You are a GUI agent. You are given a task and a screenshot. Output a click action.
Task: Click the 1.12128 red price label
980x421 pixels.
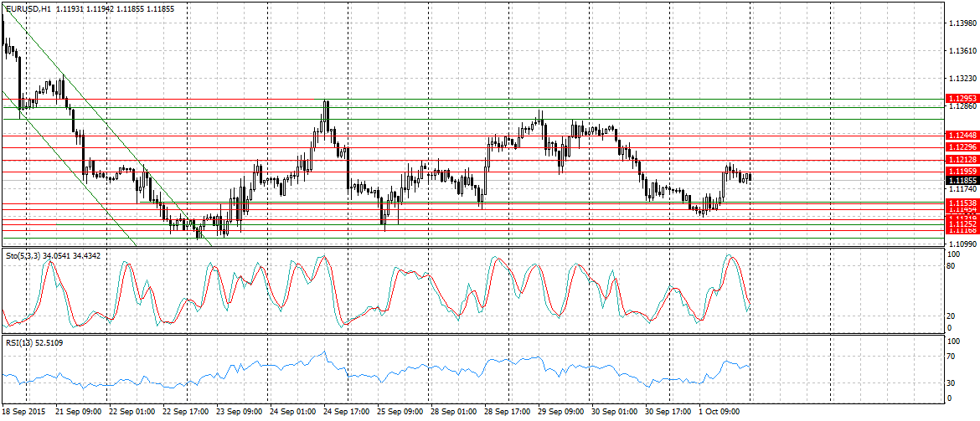pos(962,159)
